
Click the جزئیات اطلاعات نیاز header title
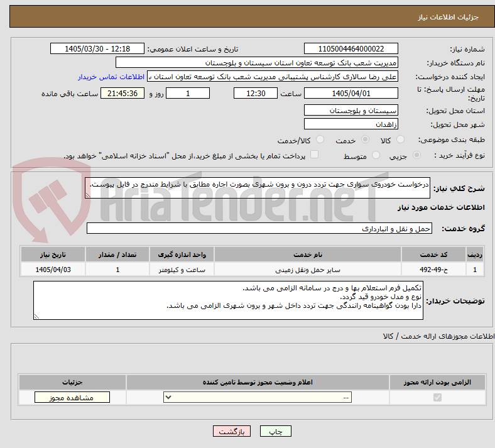tap(449, 17)
